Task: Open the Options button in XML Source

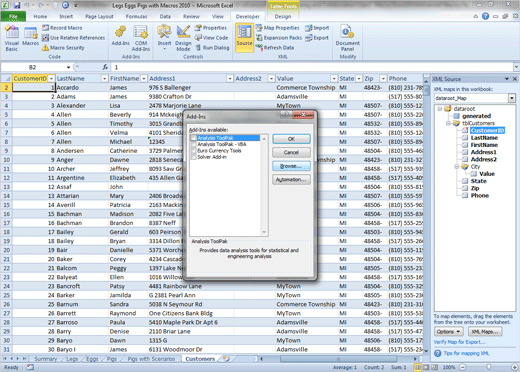Action: [448, 332]
